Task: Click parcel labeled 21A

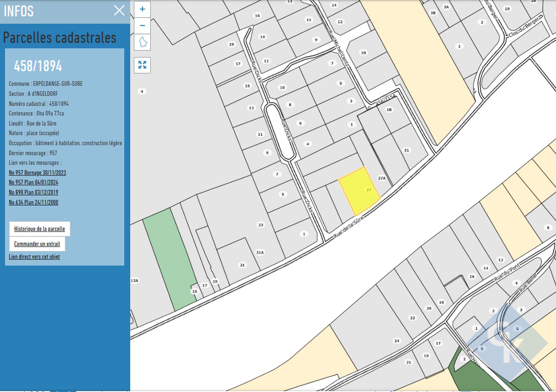Action: 260,253
